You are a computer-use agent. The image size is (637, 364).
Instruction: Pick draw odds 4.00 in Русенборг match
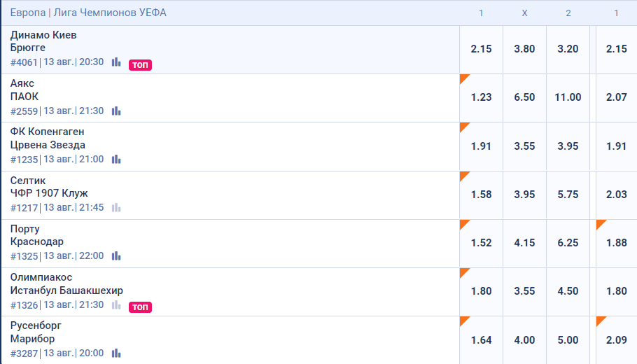click(524, 340)
